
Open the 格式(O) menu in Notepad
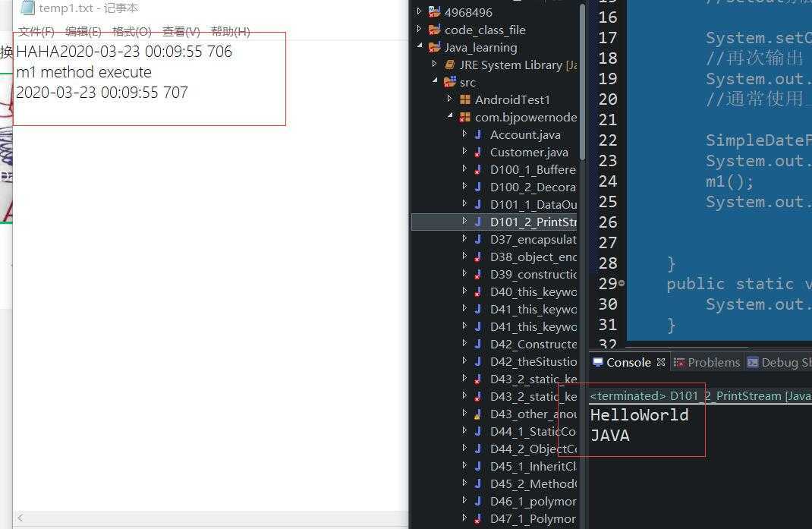[132, 32]
